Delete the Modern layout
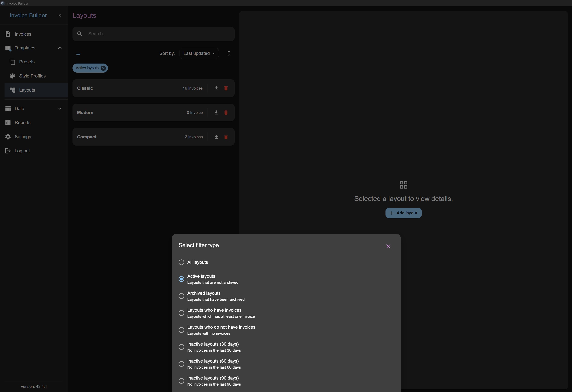The height and width of the screenshot is (392, 572). (x=226, y=113)
